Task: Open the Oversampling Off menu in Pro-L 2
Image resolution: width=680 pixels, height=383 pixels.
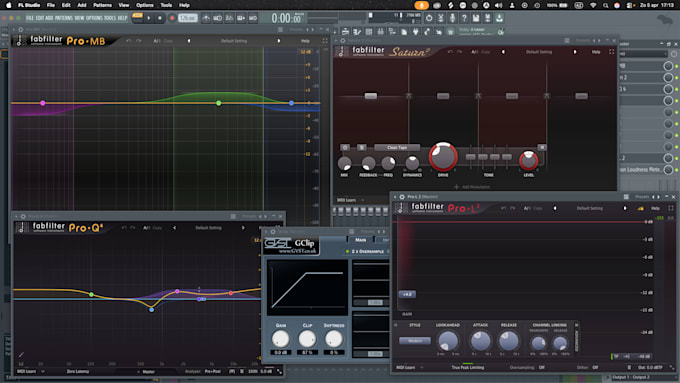Action: tap(527, 367)
